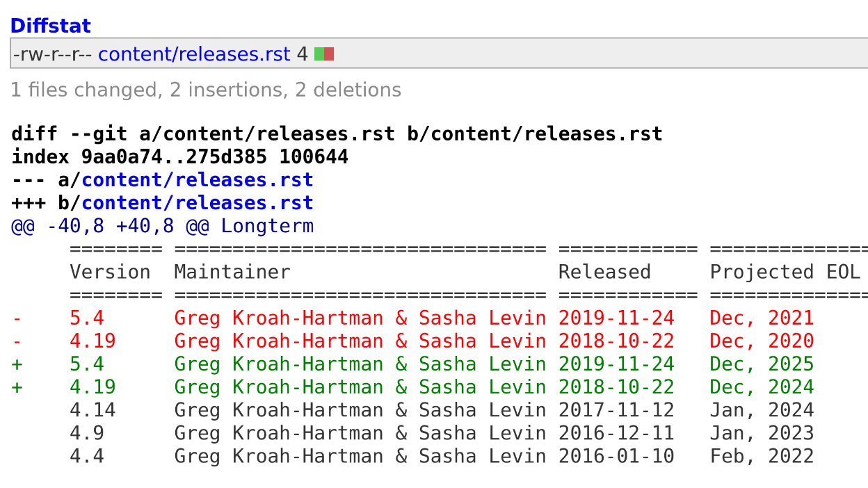Click the '4' changed lines count
Viewport: 868px width, 488px height.
[302, 54]
